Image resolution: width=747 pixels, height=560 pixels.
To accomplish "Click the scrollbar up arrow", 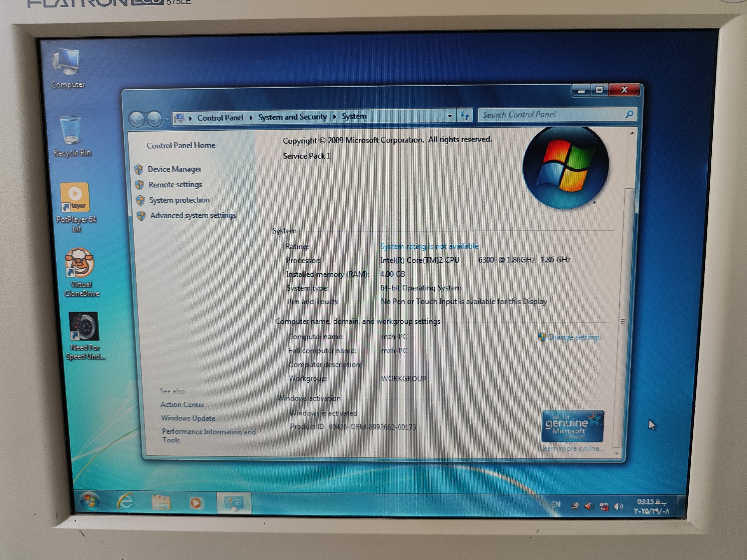I will pyautogui.click(x=632, y=133).
